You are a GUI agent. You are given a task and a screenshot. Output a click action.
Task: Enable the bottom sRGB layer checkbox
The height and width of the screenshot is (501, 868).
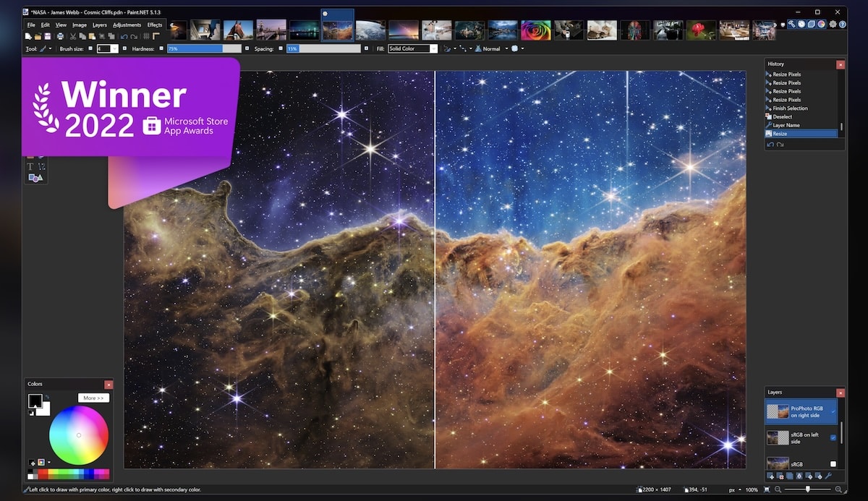coord(833,464)
